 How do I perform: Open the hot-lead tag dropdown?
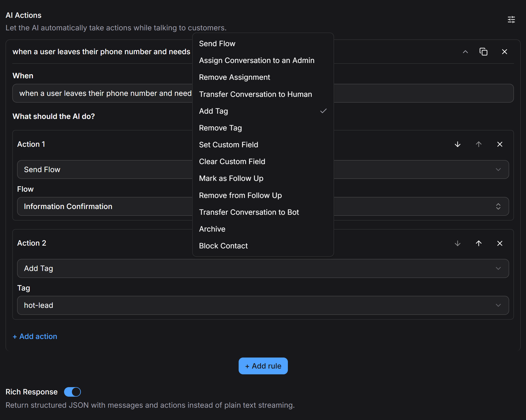pyautogui.click(x=263, y=305)
